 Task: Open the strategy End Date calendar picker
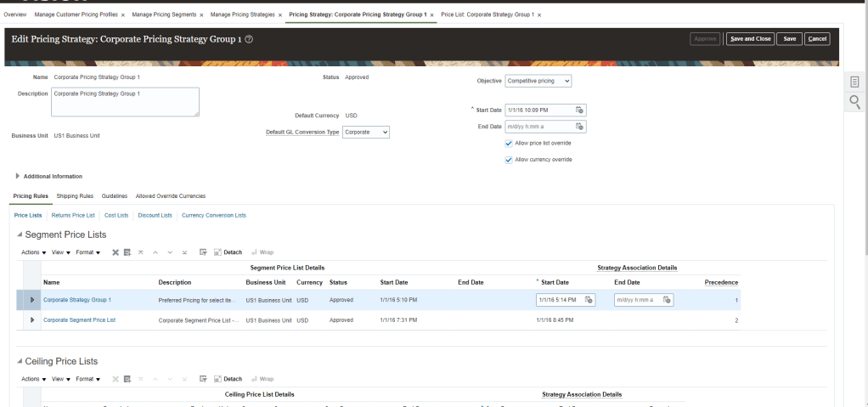click(x=579, y=127)
